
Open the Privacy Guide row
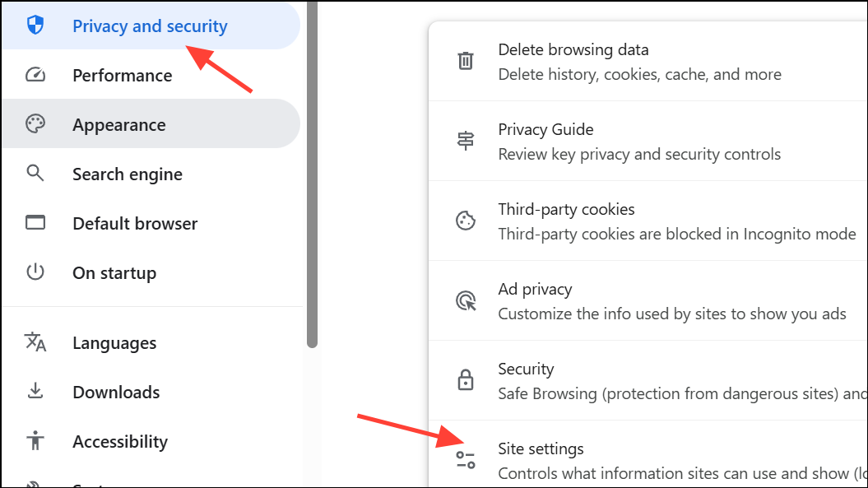coord(648,142)
